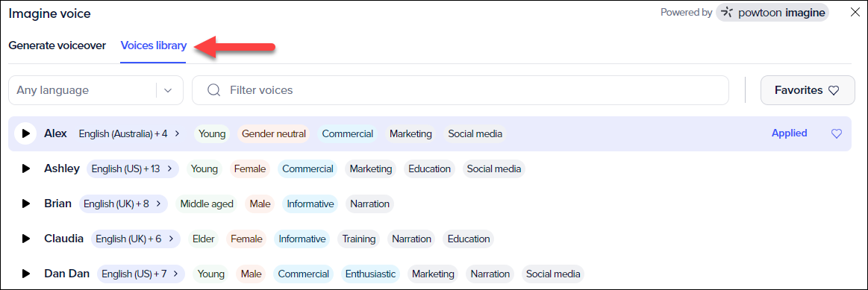Show Favorites voices
Screen dimensions: 868x290
[808, 90]
